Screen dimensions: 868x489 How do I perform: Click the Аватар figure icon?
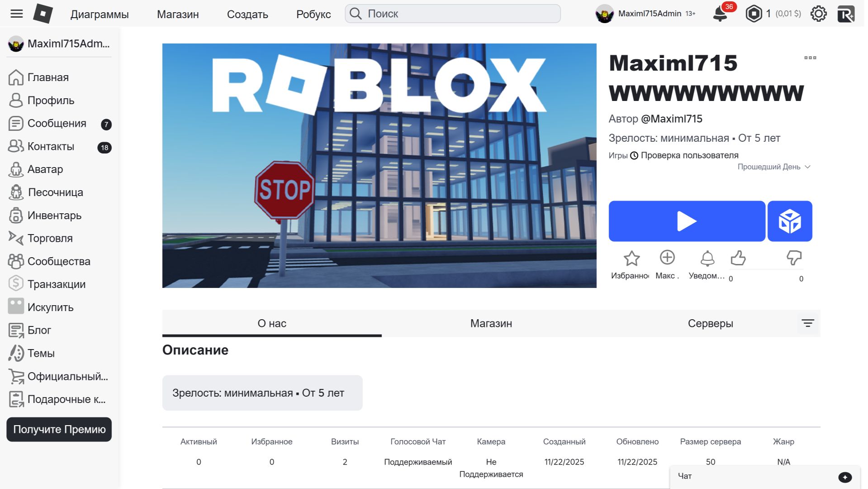[x=16, y=169]
